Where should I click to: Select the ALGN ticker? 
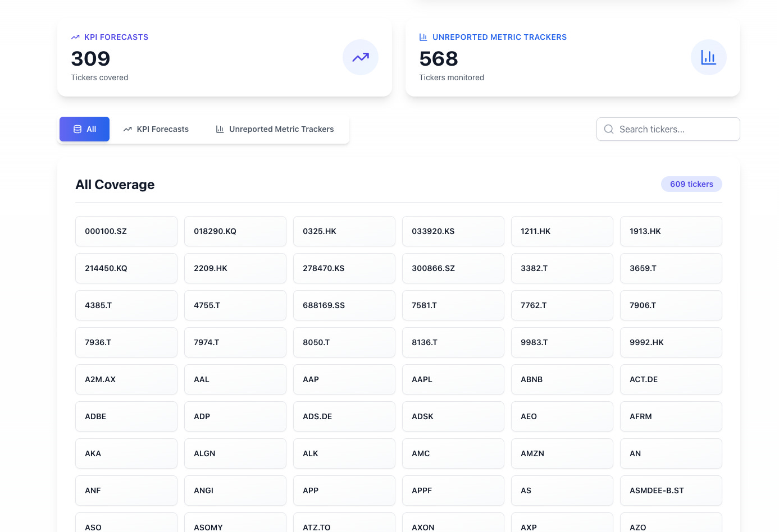pos(235,453)
